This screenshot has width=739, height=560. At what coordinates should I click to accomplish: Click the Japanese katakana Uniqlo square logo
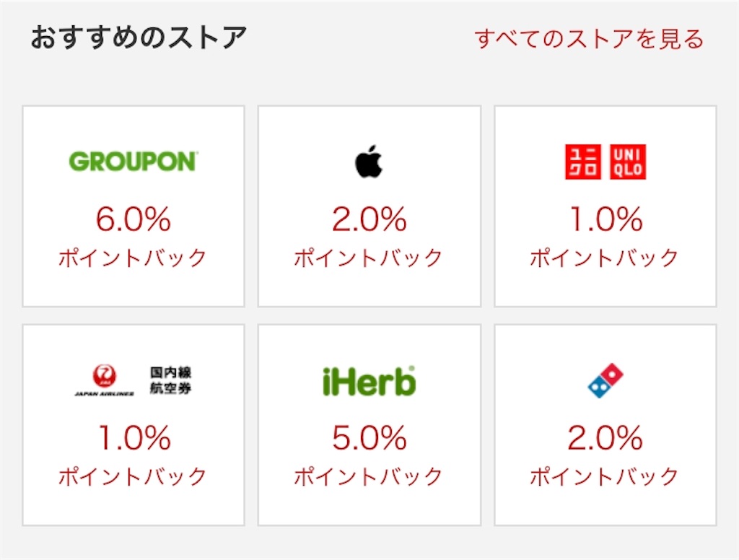583,162
